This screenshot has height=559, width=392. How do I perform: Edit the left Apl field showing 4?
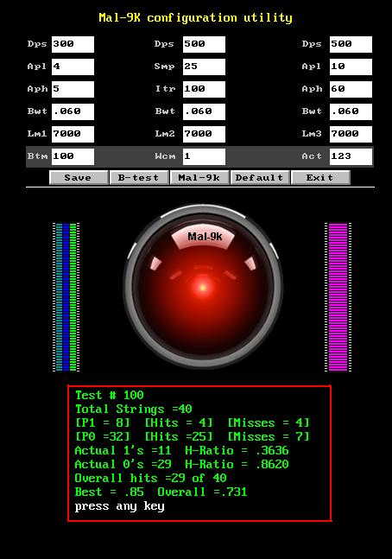(73, 67)
